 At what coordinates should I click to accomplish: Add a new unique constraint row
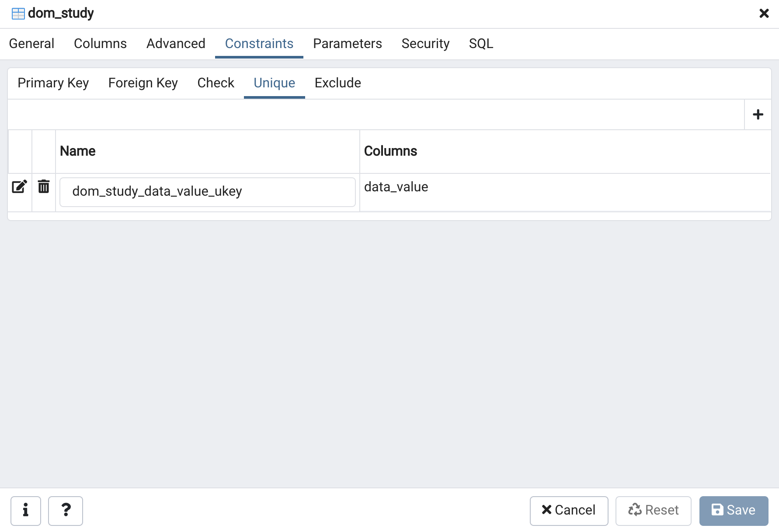(x=758, y=114)
